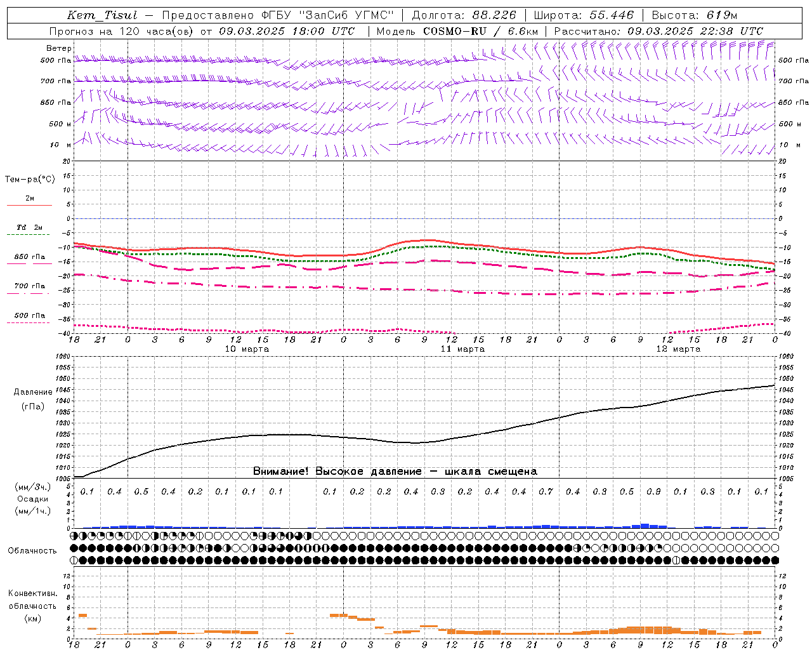Click the Ветер panel label
Viewport: 812px width, 650px height.
coord(59,48)
